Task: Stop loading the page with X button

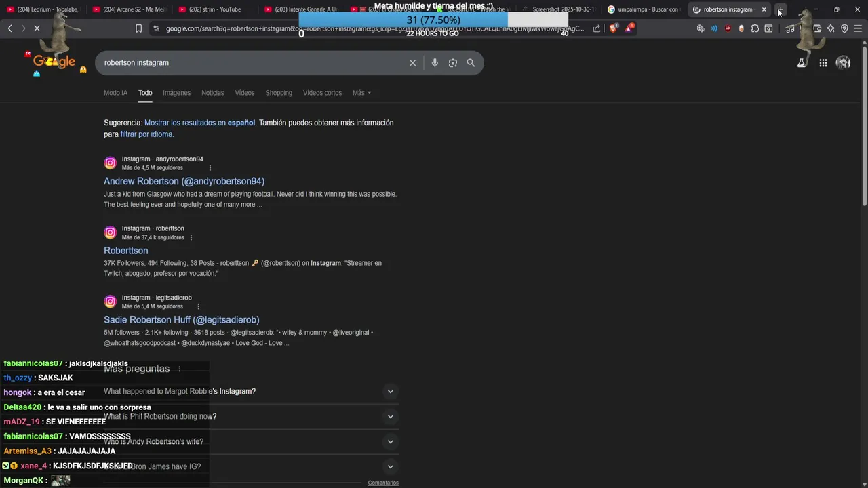Action: [37, 28]
